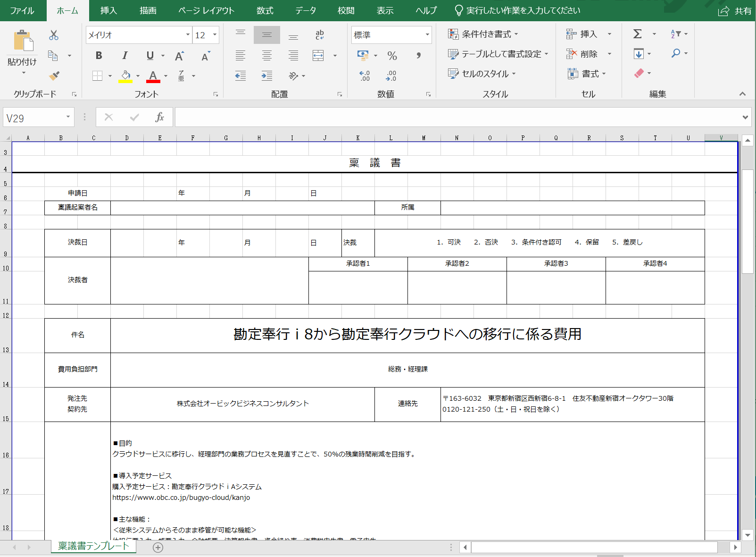Switch to the 挿入 tab
This screenshot has height=557, width=756.
[x=108, y=10]
